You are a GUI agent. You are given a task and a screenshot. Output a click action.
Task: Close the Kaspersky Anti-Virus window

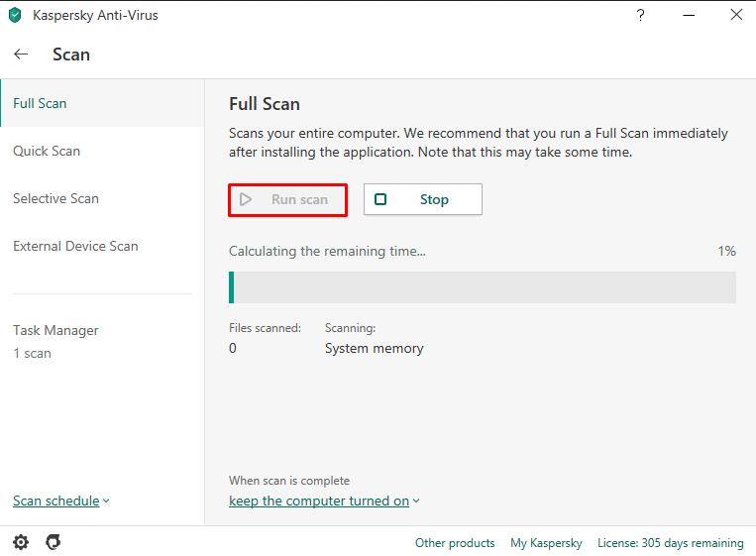(736, 15)
